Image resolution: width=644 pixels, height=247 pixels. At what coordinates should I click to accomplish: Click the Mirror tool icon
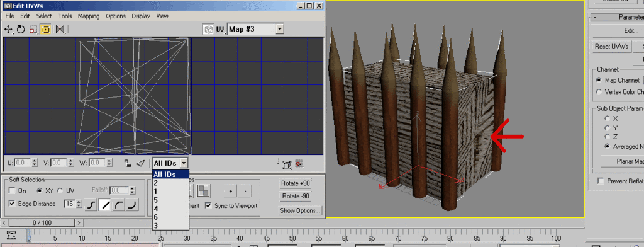click(x=60, y=29)
